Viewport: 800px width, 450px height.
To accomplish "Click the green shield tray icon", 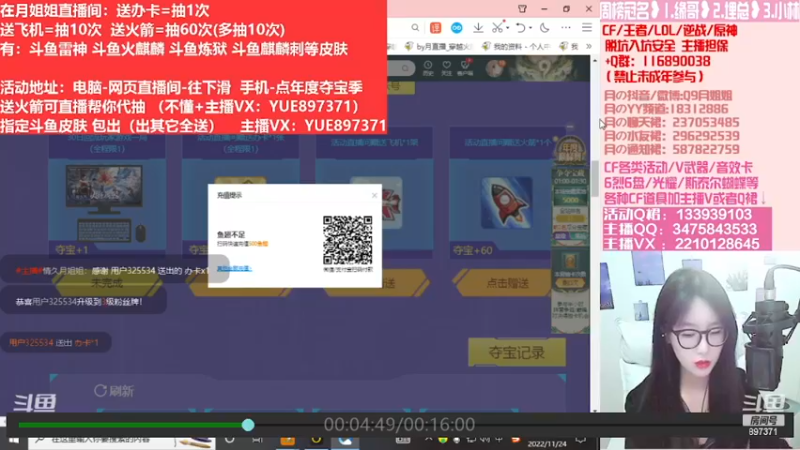I will (x=442, y=440).
